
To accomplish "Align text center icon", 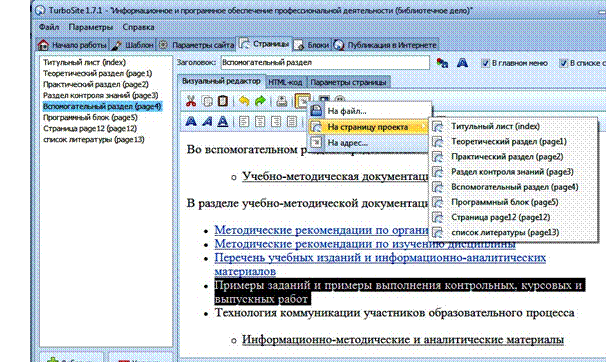I will tap(260, 122).
